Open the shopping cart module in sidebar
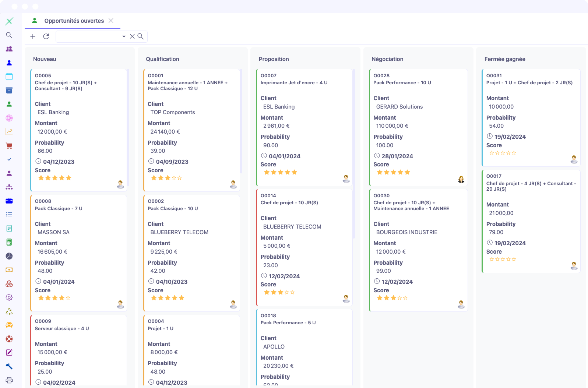This screenshot has width=588, height=388. 9,146
